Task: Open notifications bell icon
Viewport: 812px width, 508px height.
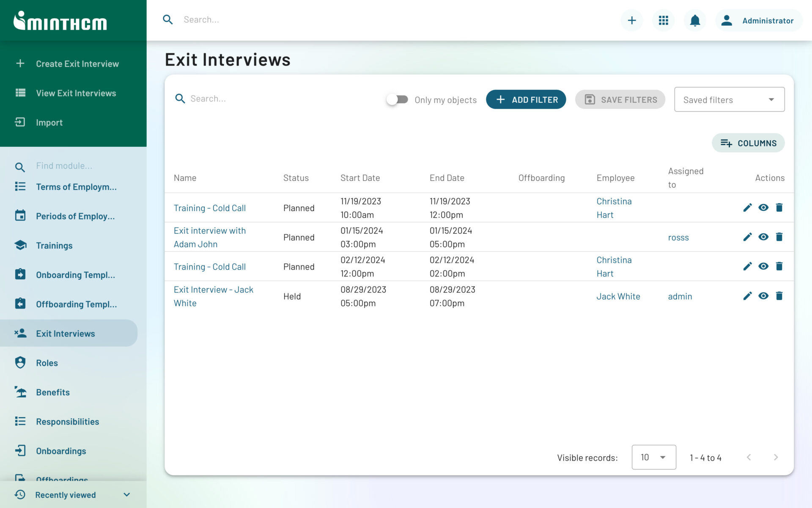Action: pyautogui.click(x=694, y=20)
